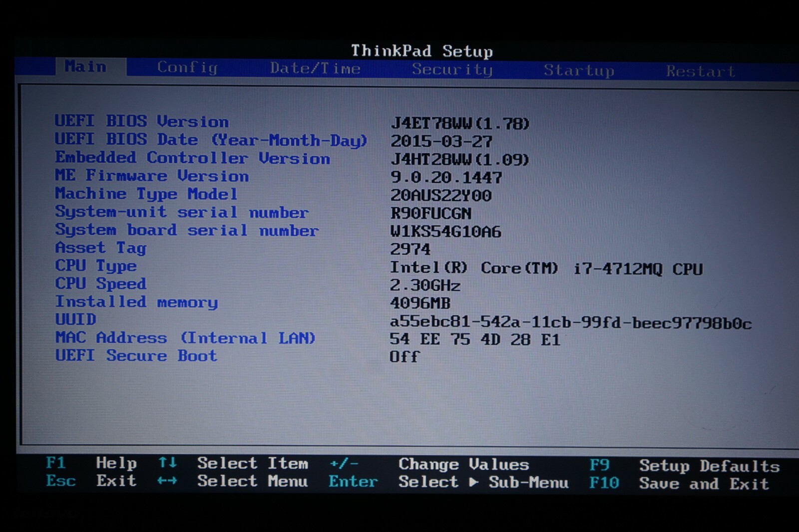Screen dimensions: 799x532
Task: Click board serial value W1KS54G10A6
Action: coord(446,231)
